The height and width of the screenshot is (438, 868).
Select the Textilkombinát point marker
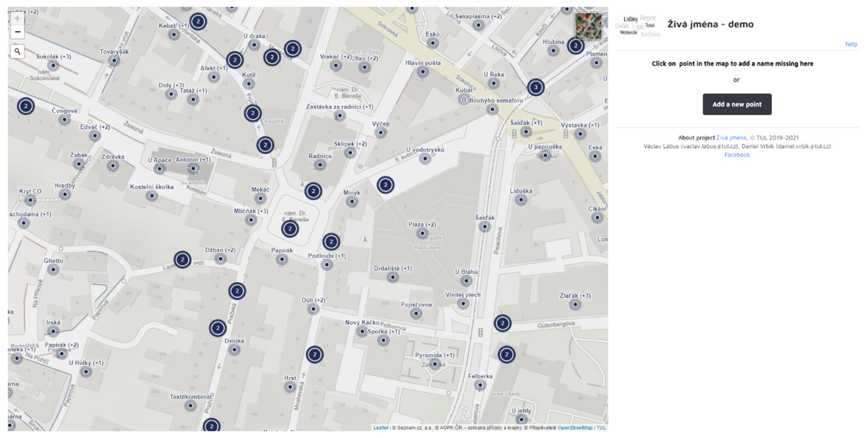pyautogui.click(x=190, y=406)
